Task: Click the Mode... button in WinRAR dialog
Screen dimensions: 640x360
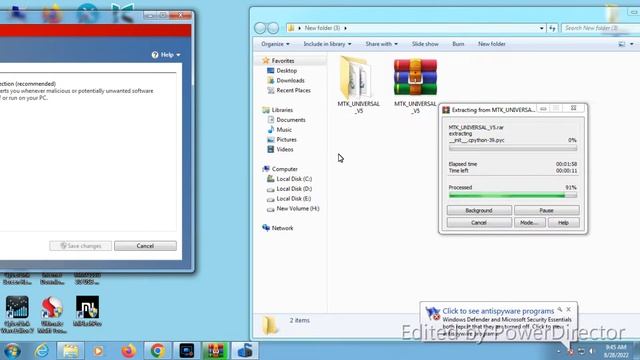Action: (x=529, y=223)
